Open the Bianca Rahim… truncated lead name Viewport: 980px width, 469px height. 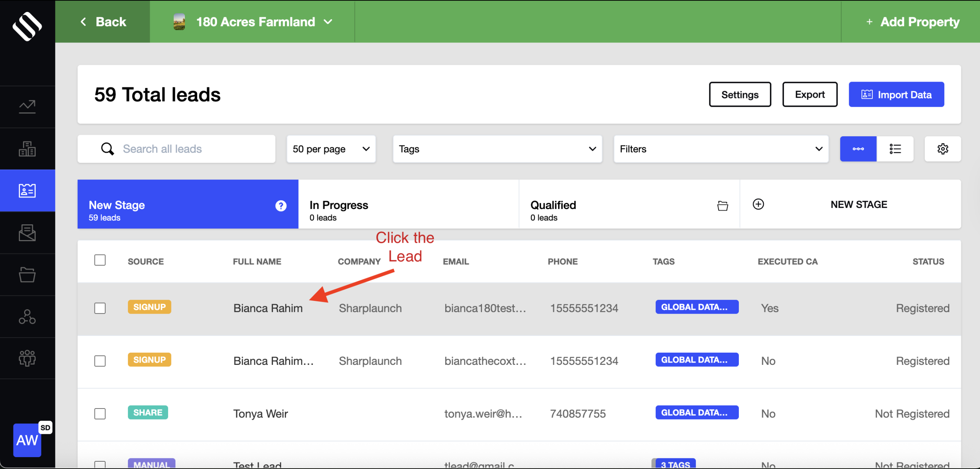click(273, 361)
